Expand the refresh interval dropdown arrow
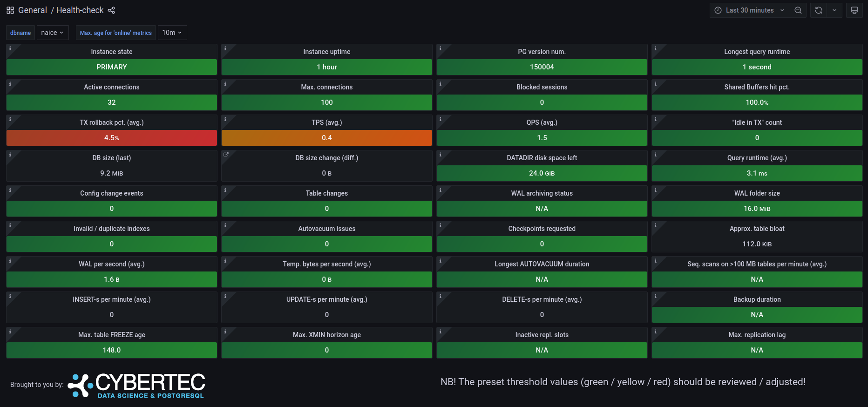Viewport: 868px width, 407px height. click(x=834, y=10)
